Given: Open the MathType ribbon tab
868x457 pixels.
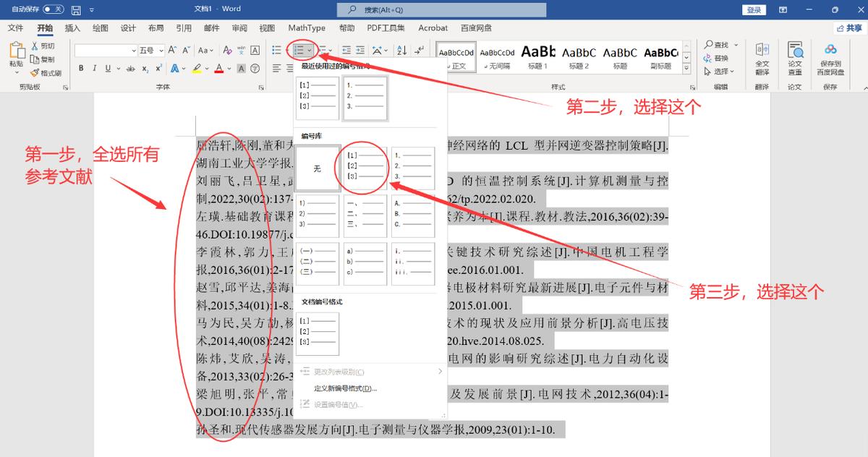Looking at the screenshot, I should [307, 27].
